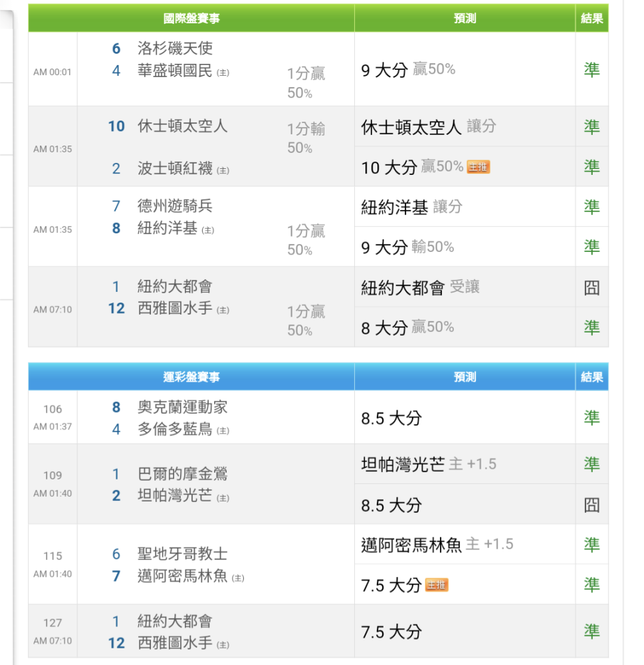This screenshot has width=644, height=665.
Task: Click 囧 result for game 109's 8.5 大分
Action: [x=592, y=505]
